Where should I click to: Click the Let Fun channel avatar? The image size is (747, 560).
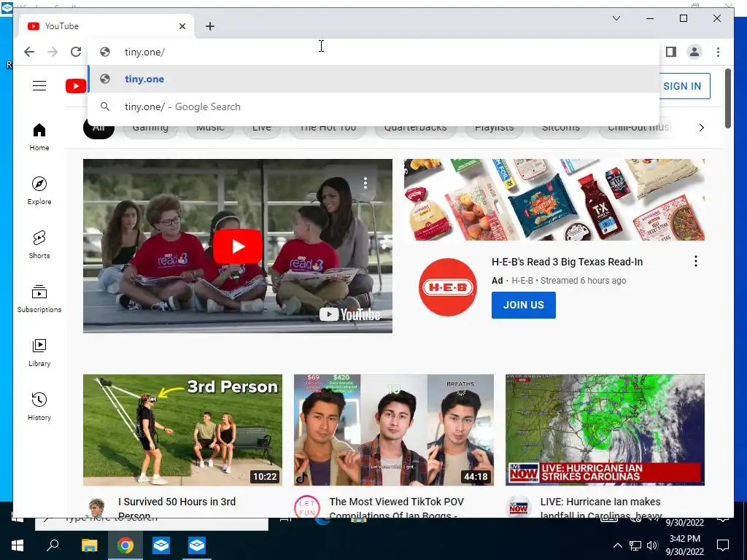click(x=307, y=507)
